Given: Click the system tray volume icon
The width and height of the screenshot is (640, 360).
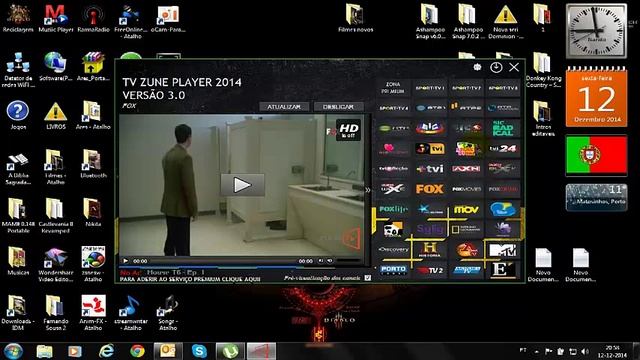Looking at the screenshot, I should 584,351.
